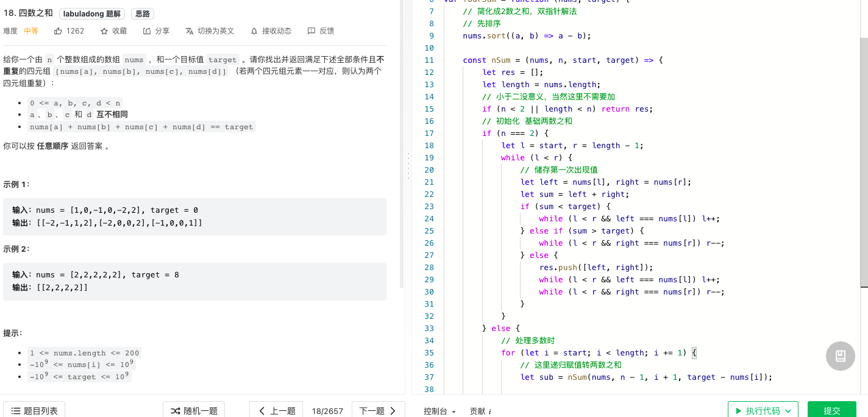The image size is (868, 417).
Task: Open the 执行代码 dropdown arrow
Action: [x=789, y=411]
